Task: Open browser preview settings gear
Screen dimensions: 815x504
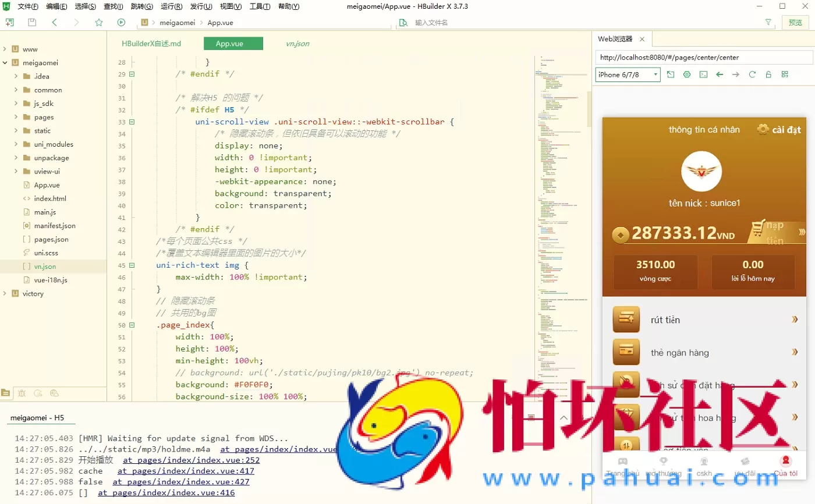Action: [x=687, y=74]
